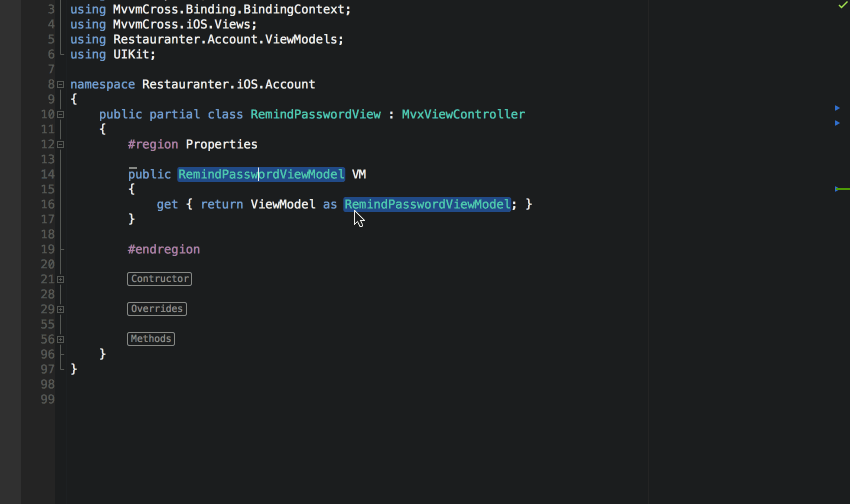Click the VM property name on line 14
The width and height of the screenshot is (850, 504).
point(359,175)
